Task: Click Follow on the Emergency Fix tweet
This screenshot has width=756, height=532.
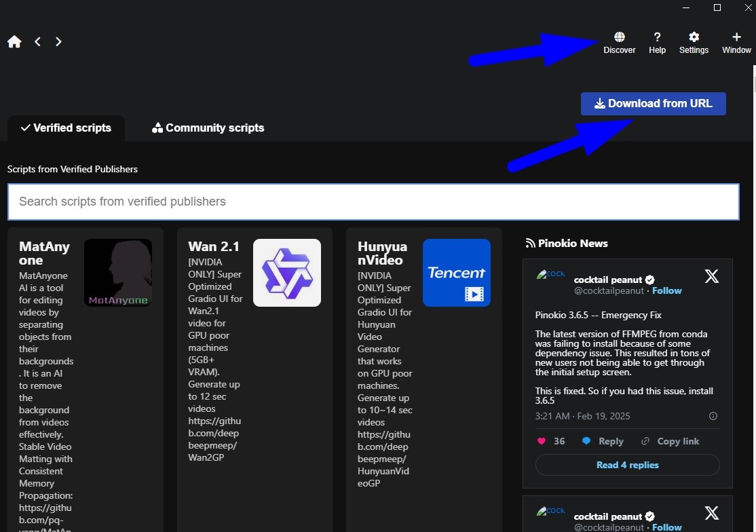Action: [666, 290]
